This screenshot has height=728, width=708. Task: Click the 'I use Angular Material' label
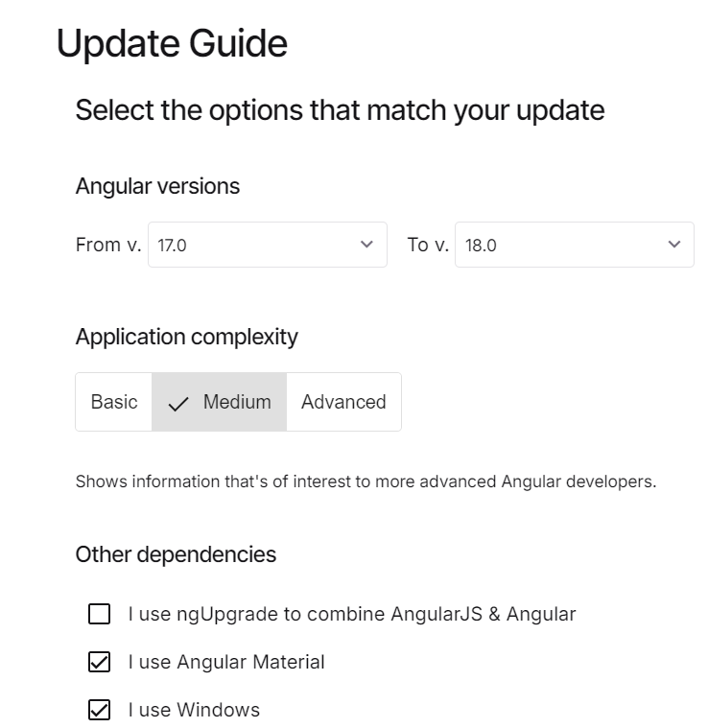[226, 662]
